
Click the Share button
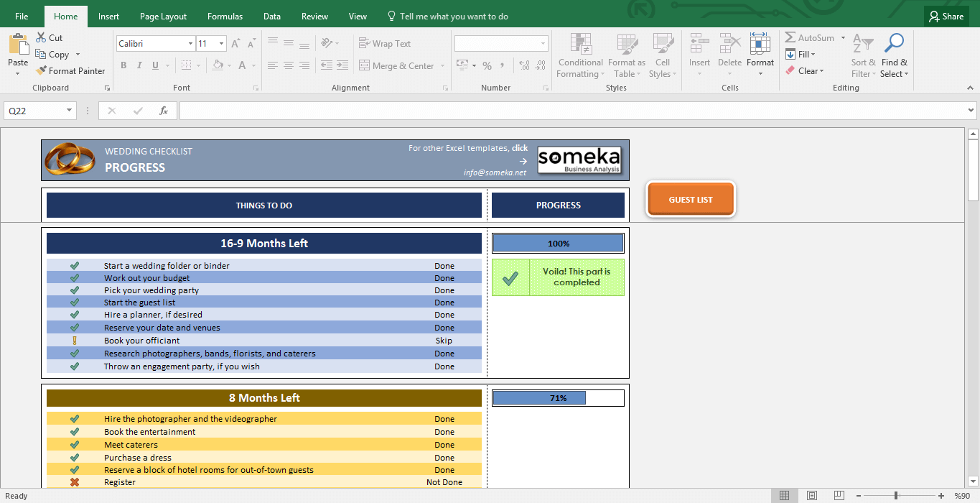click(x=946, y=17)
